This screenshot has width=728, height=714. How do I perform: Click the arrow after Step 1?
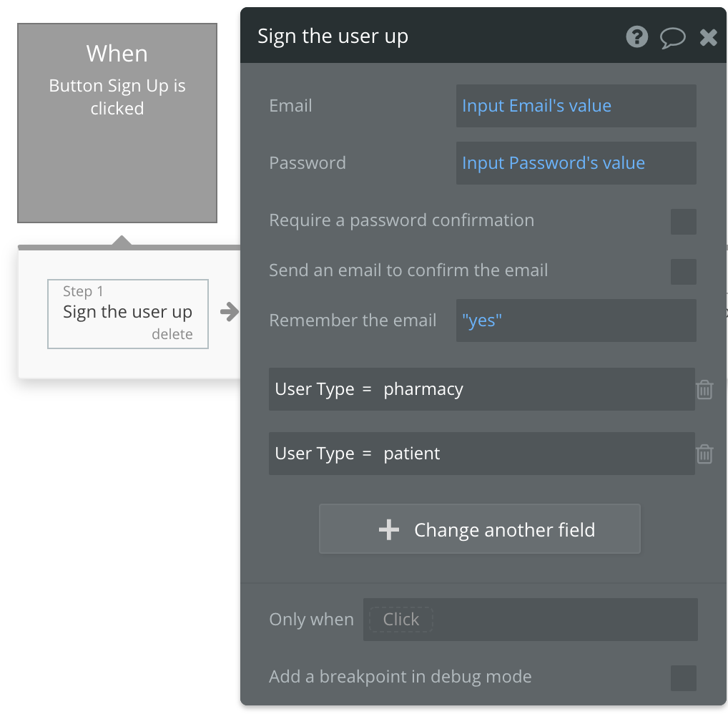pyautogui.click(x=229, y=312)
